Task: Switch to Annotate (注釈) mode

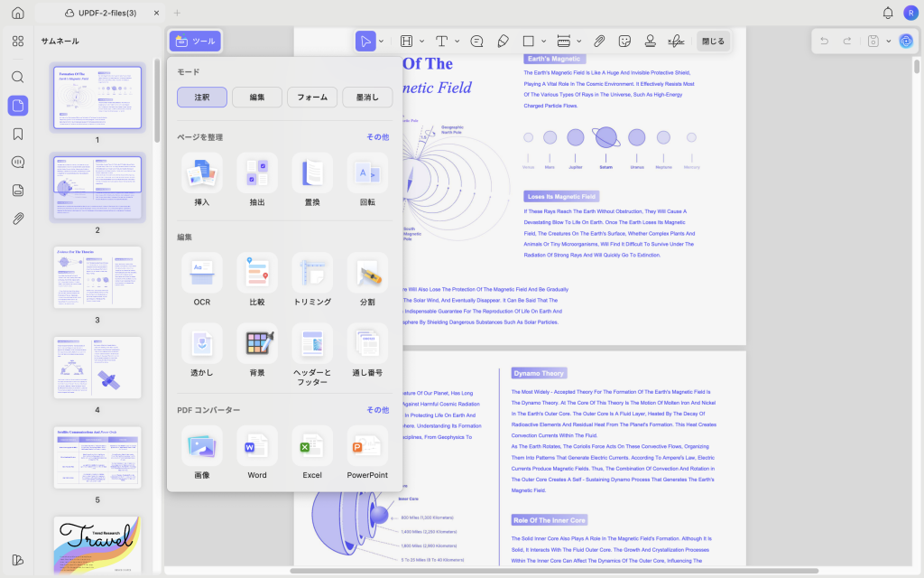Action: coord(202,98)
